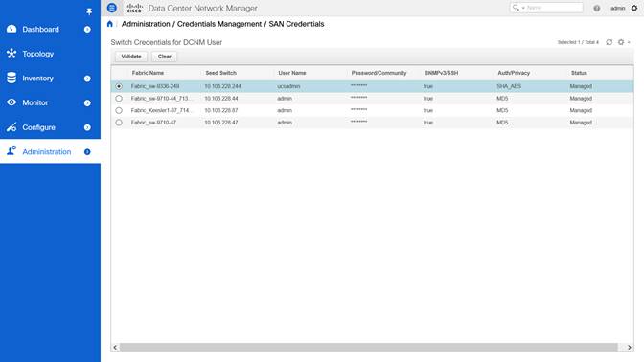
Task: Click the SHA_AES auth cell
Action: tap(509, 86)
